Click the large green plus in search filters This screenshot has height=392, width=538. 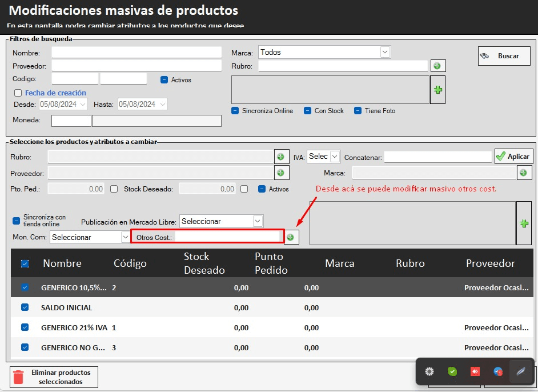[x=437, y=90]
